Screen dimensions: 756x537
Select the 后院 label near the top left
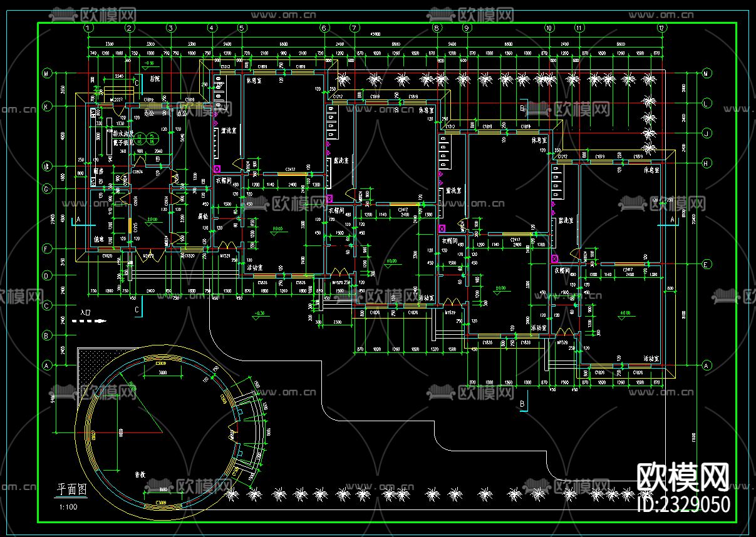click(155, 79)
